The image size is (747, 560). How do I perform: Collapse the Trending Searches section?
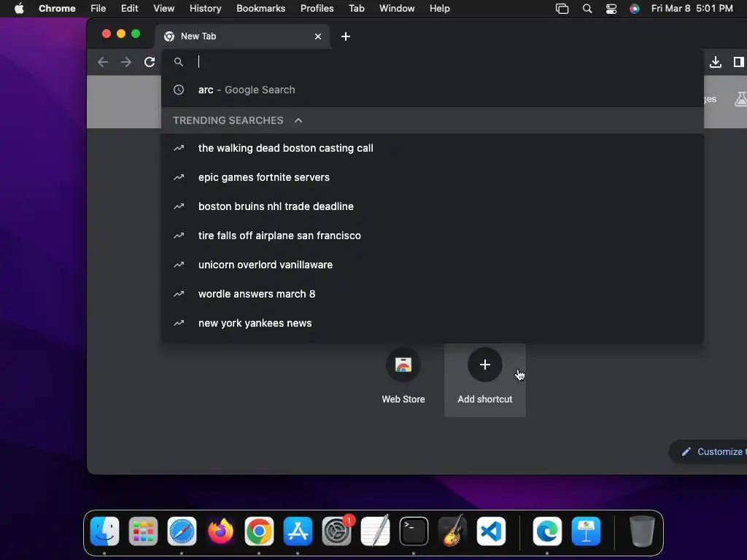click(x=298, y=120)
